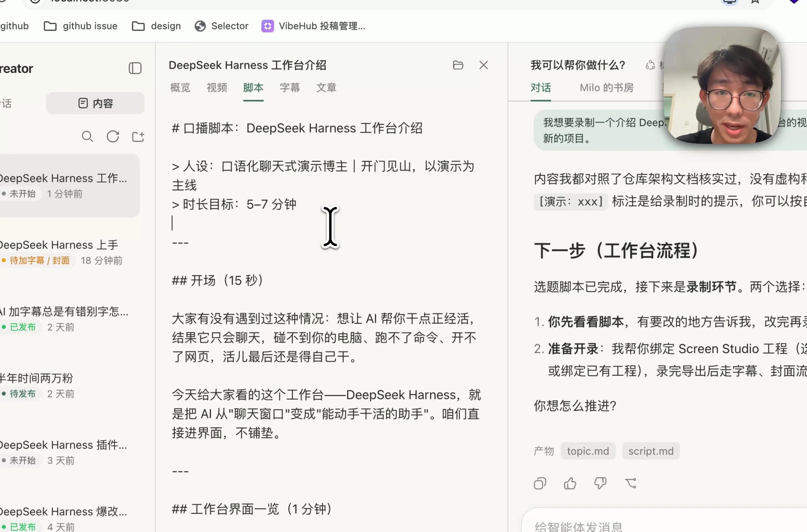Switch to 概览 tab
This screenshot has height=532, width=807.
(x=180, y=87)
